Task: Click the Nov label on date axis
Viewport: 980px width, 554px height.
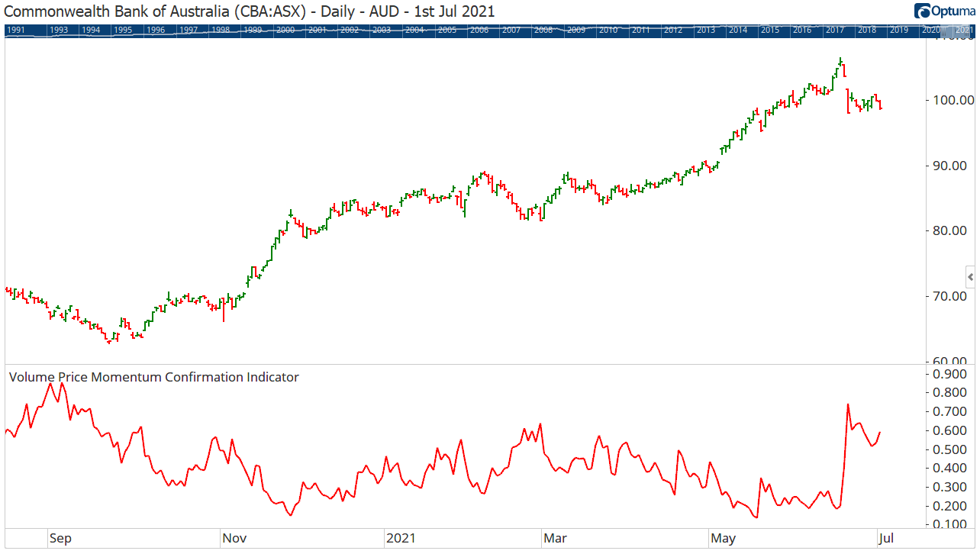Action: coord(234,539)
